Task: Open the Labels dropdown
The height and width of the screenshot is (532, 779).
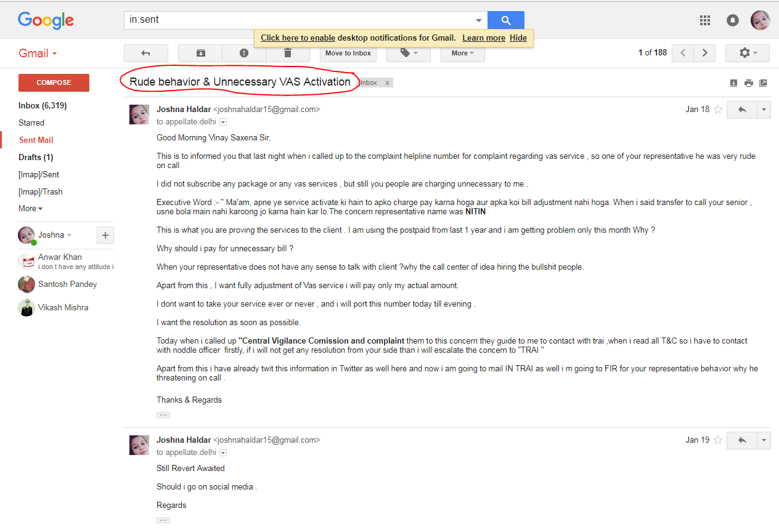Action: (x=408, y=53)
